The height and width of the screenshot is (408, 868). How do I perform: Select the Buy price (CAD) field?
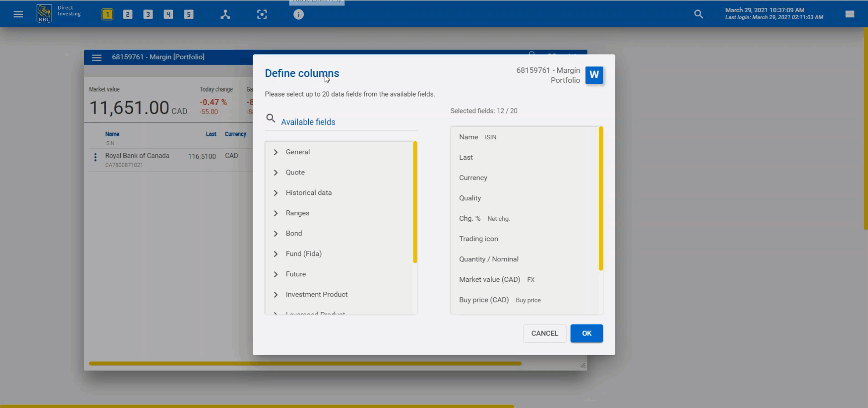point(525,300)
